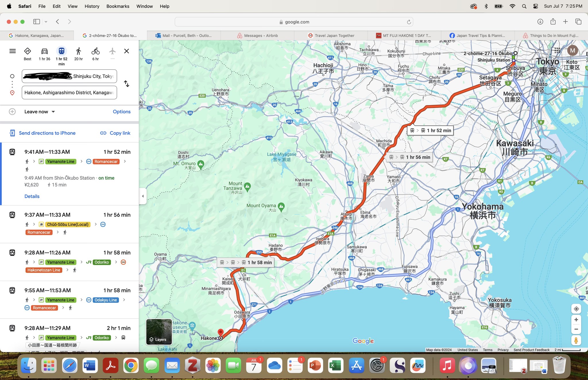
Task: Open the Mt. Omuro map marker
Action: [x=201, y=164]
